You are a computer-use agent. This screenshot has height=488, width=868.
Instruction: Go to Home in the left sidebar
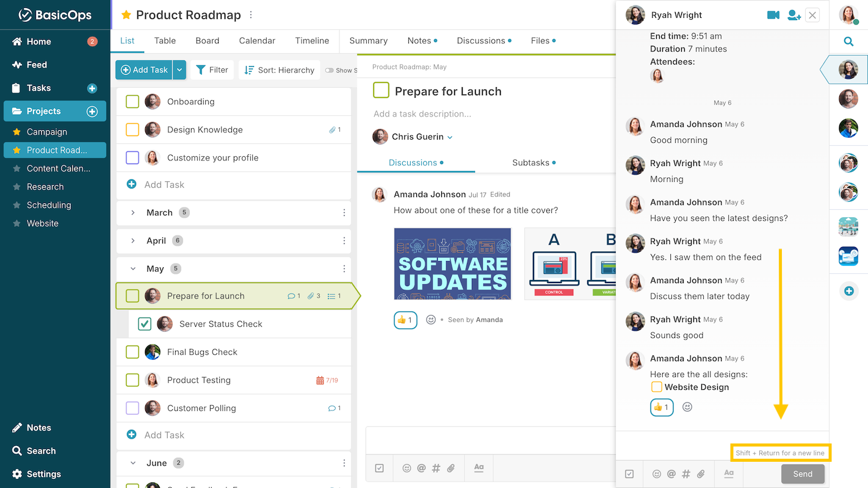click(x=38, y=41)
